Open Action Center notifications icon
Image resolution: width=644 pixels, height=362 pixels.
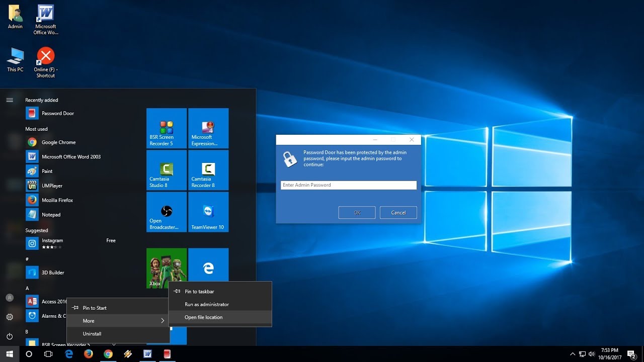pos(631,354)
